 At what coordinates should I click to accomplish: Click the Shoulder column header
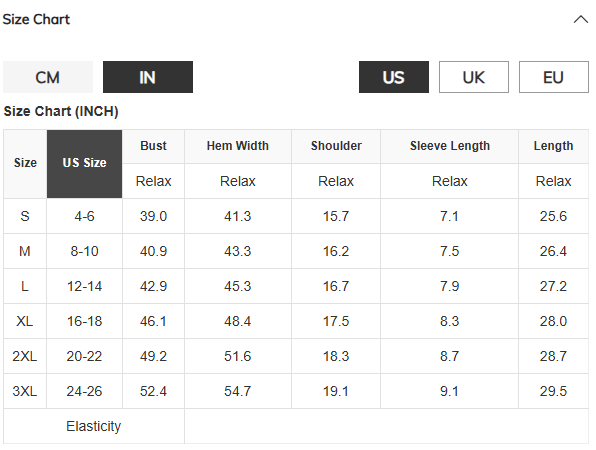click(336, 146)
